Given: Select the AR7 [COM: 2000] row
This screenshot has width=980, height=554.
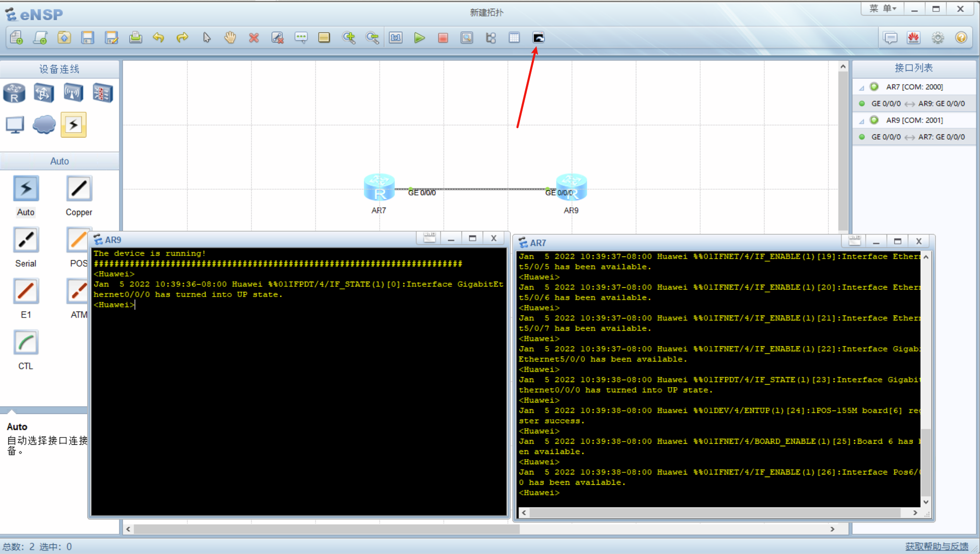Looking at the screenshot, I should 914,87.
